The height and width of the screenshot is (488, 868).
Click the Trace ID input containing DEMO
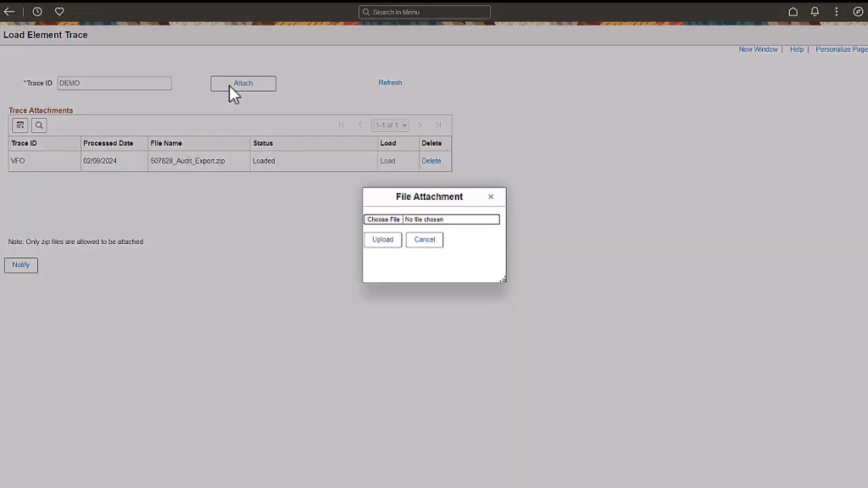point(114,83)
